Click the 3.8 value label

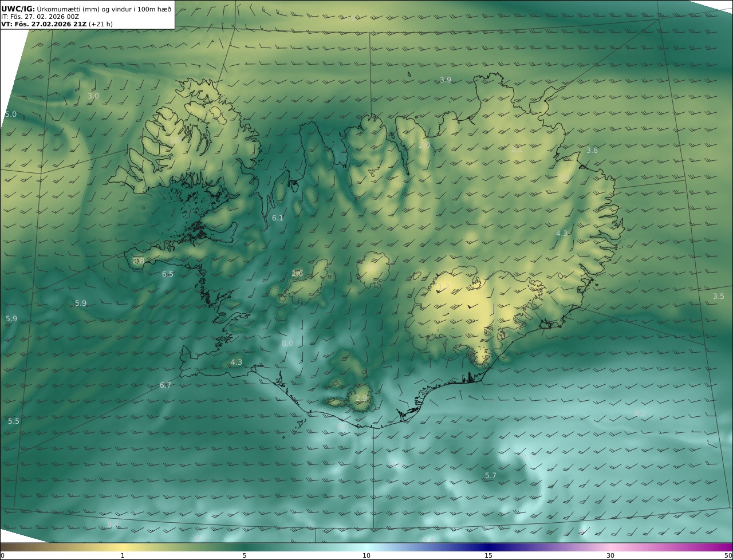tap(592, 150)
